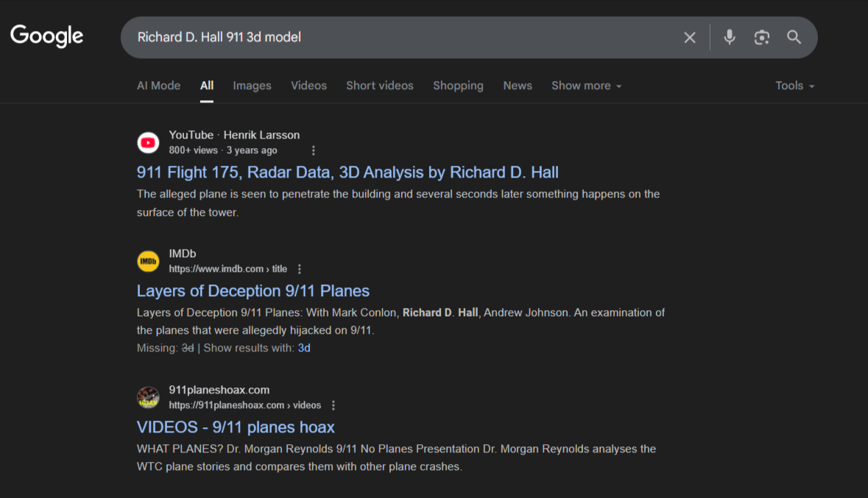Clear the search query with the X icon
This screenshot has width=868, height=498.
689,38
